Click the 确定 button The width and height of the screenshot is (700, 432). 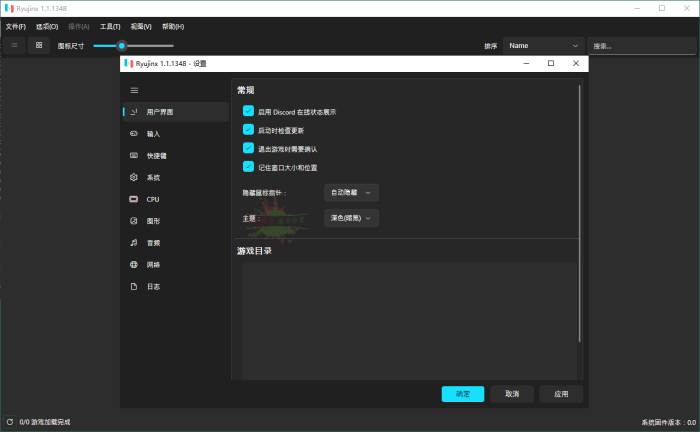(462, 394)
